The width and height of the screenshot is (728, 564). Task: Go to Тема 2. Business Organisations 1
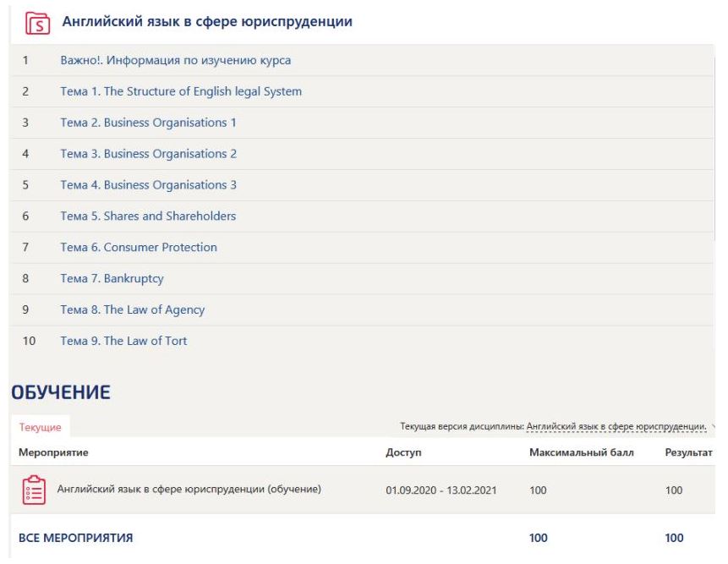148,123
